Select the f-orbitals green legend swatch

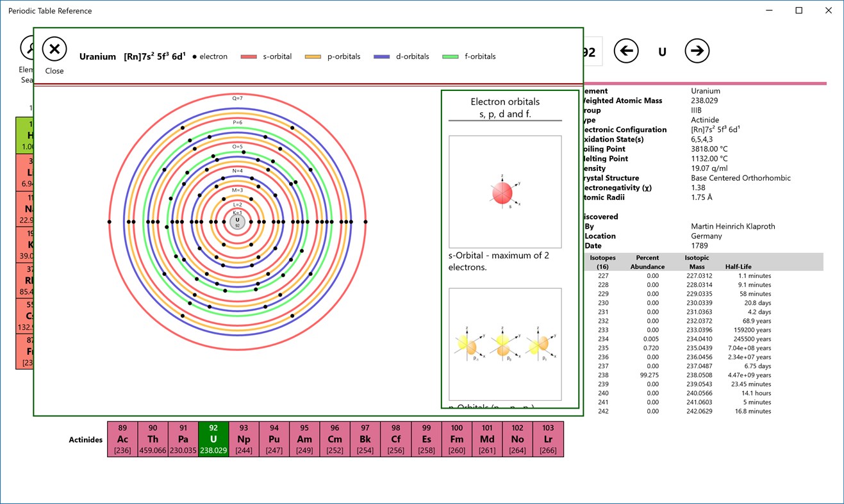point(449,56)
